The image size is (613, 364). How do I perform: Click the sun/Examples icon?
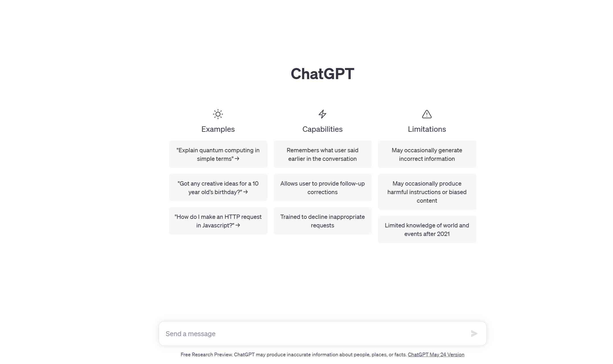point(218,114)
